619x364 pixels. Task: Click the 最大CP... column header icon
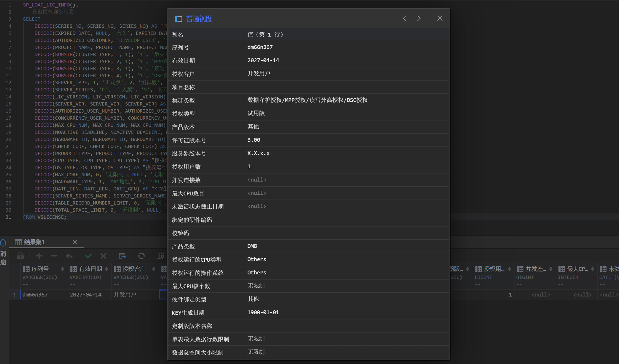(x=561, y=269)
